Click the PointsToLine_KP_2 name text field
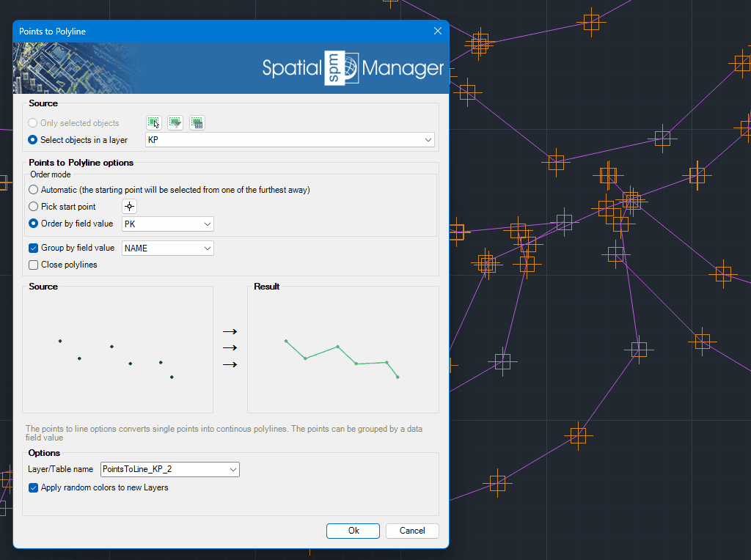The height and width of the screenshot is (560, 751). (164, 470)
